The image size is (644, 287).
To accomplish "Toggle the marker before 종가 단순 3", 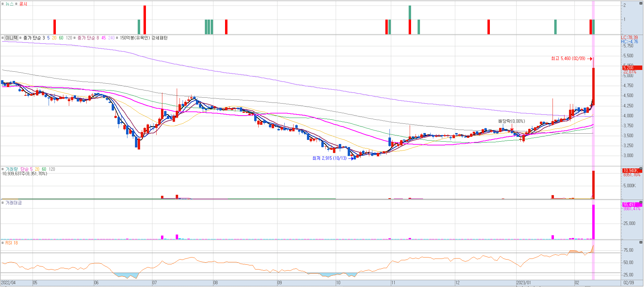I will coord(20,38).
